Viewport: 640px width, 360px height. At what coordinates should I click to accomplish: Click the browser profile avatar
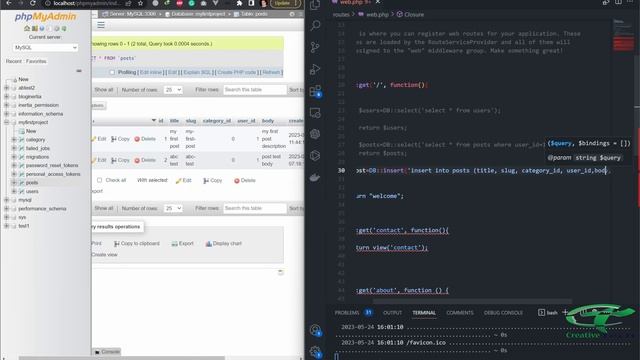coord(263,3)
